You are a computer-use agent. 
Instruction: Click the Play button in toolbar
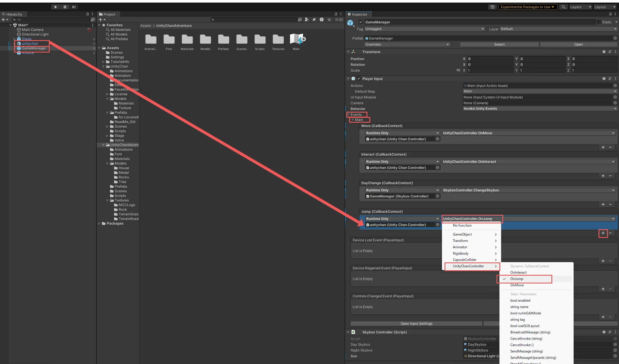[x=55, y=7]
